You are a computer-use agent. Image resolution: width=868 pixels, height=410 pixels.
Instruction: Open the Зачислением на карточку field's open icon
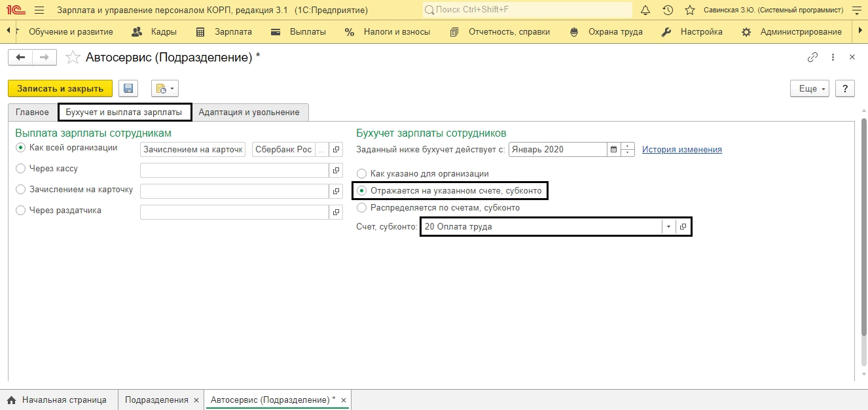[336, 192]
